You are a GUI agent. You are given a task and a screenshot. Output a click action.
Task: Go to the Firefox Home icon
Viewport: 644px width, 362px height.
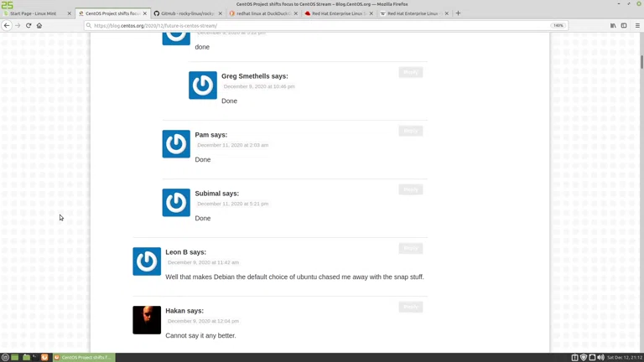click(x=39, y=25)
